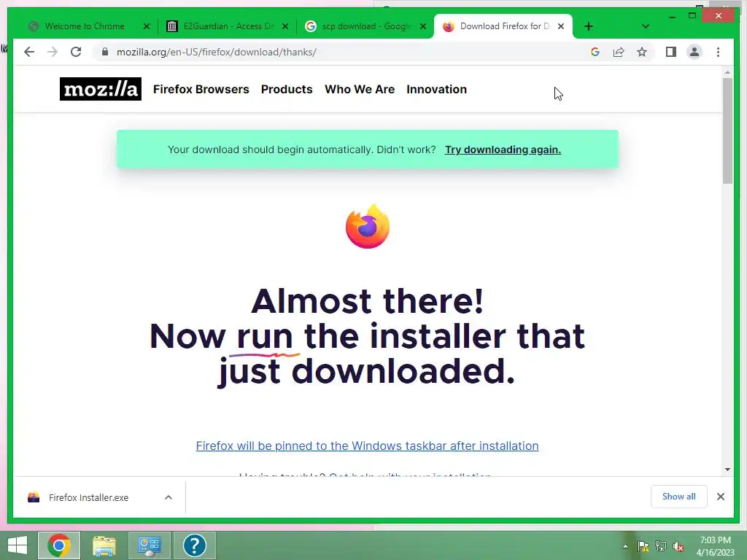Click the Mozilla logo
Viewport: 747px width, 560px height.
pos(101,89)
